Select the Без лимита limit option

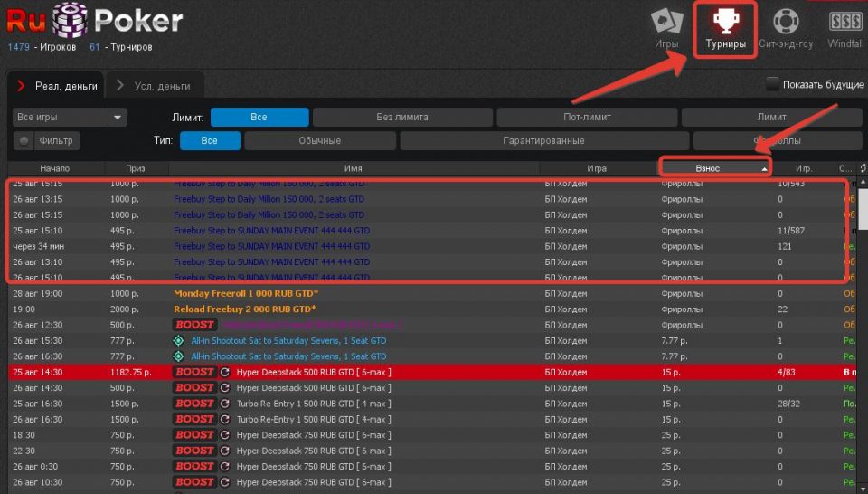tap(402, 118)
